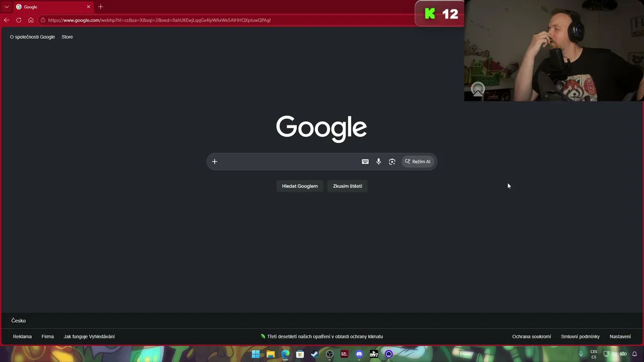Switch to OBS Studio in taskbar
The height and width of the screenshot is (362, 644).
click(330, 354)
